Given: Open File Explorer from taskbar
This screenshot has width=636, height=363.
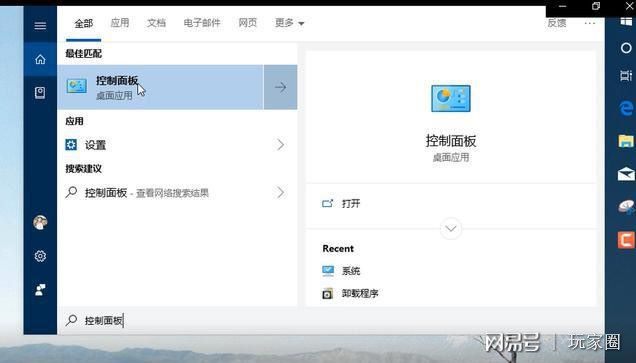Looking at the screenshot, I should (626, 141).
